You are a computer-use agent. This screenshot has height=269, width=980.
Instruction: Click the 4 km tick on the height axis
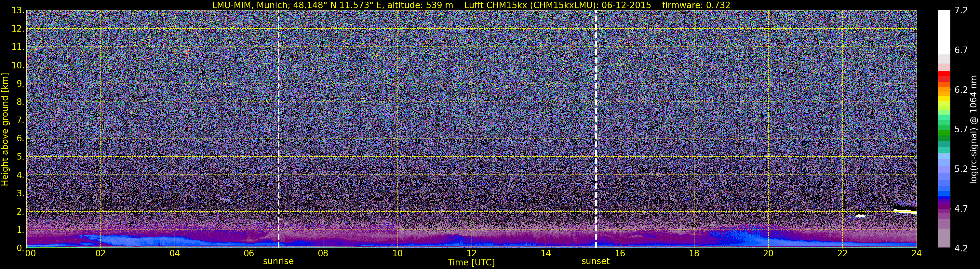(x=20, y=175)
